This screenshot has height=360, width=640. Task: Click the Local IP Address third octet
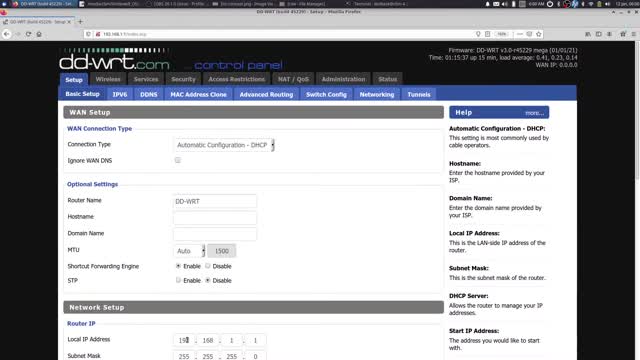click(x=231, y=340)
